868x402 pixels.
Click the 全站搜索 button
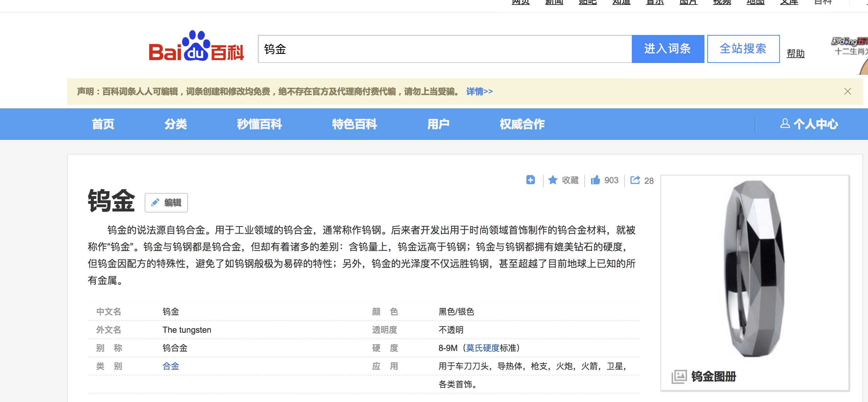coord(743,49)
